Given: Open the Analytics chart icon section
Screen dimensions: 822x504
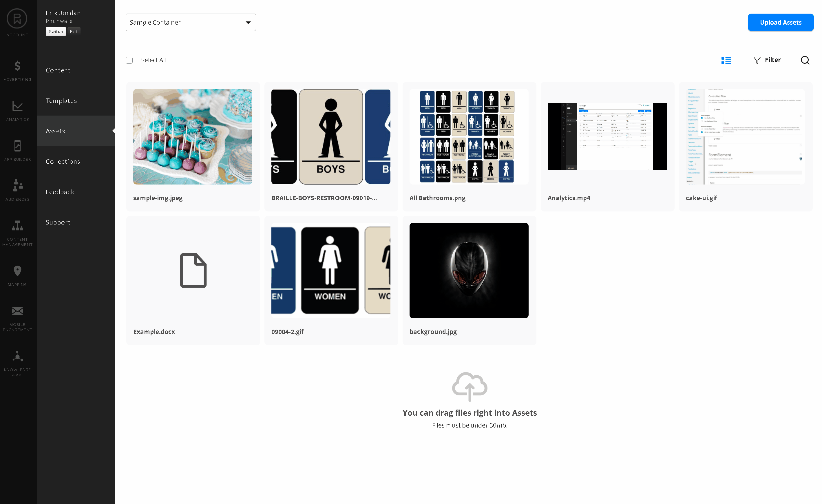Looking at the screenshot, I should click(x=17, y=106).
